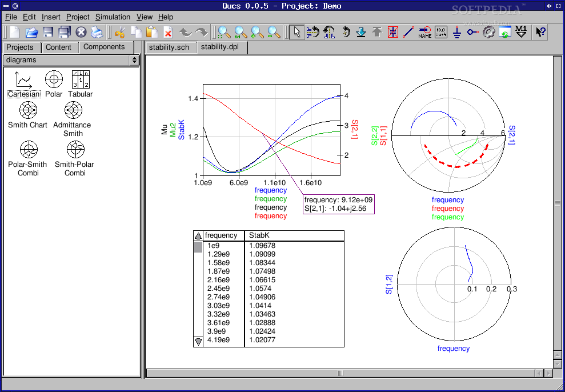The width and height of the screenshot is (565, 392).
Task: Open the Simulation menu
Action: (x=113, y=17)
